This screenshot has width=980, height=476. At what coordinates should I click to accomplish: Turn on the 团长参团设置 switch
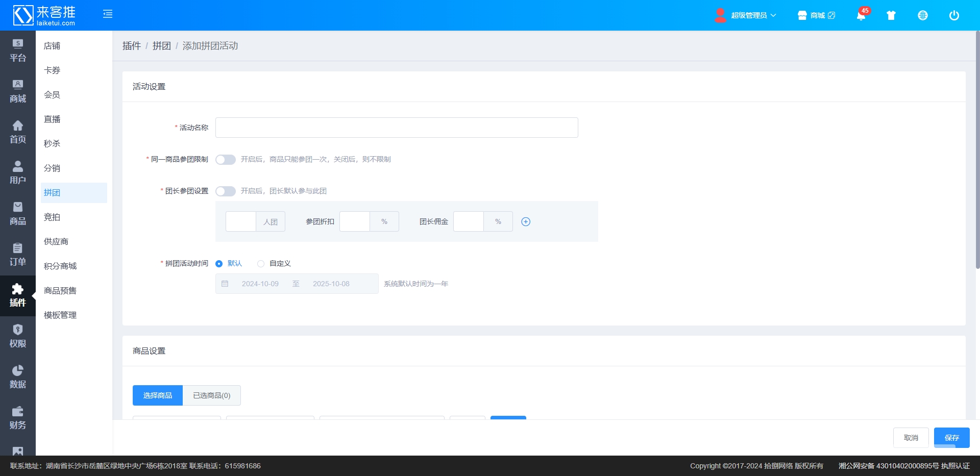(225, 191)
